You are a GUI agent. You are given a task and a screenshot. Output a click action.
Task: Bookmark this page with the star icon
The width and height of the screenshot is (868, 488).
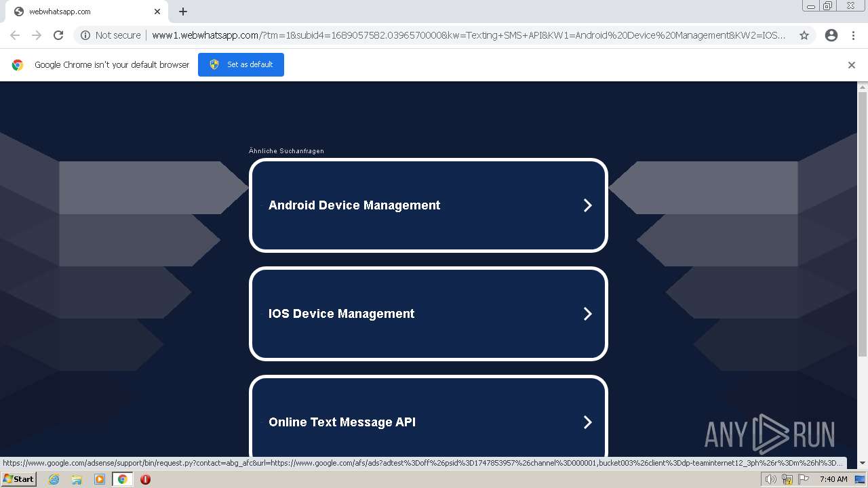804,35
